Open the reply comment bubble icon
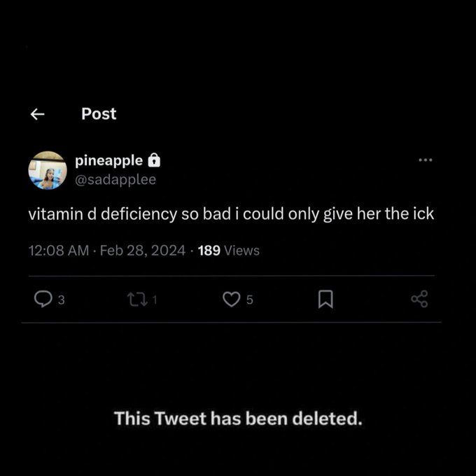The width and height of the screenshot is (476, 476). (43, 299)
